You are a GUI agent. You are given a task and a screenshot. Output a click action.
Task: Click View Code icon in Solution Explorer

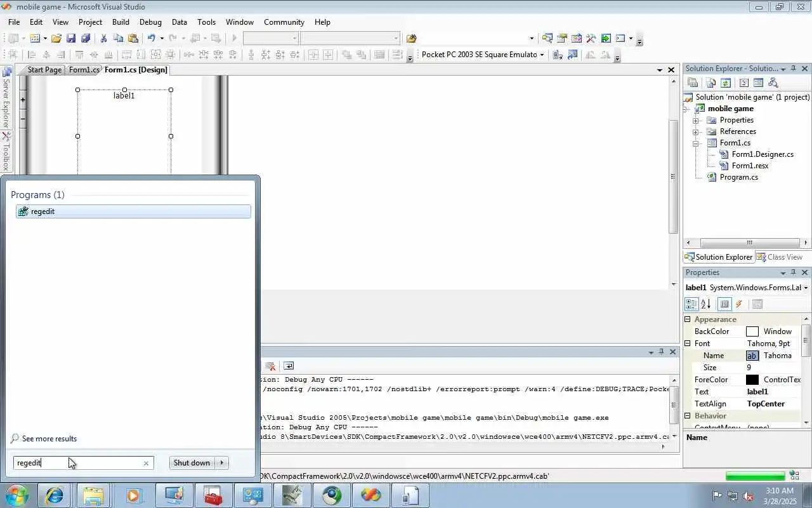(x=744, y=83)
